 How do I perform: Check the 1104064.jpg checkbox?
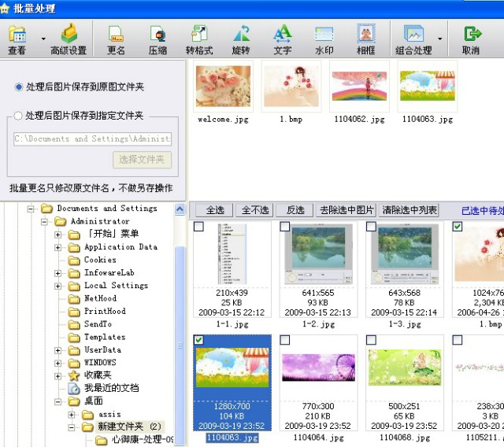(x=285, y=340)
